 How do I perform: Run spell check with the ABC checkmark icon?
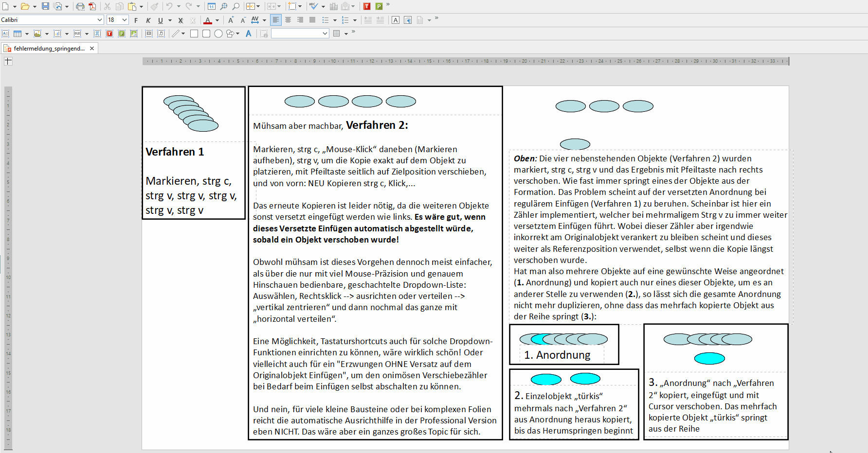(313, 6)
